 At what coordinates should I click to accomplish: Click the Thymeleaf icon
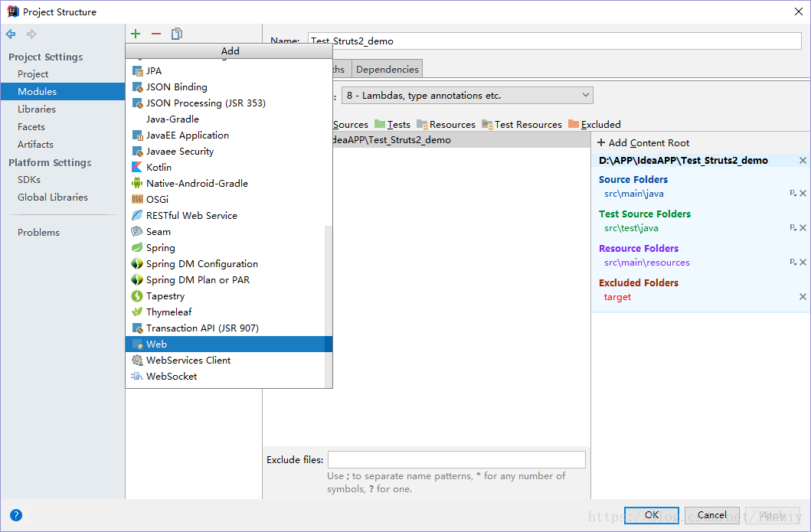pos(137,312)
